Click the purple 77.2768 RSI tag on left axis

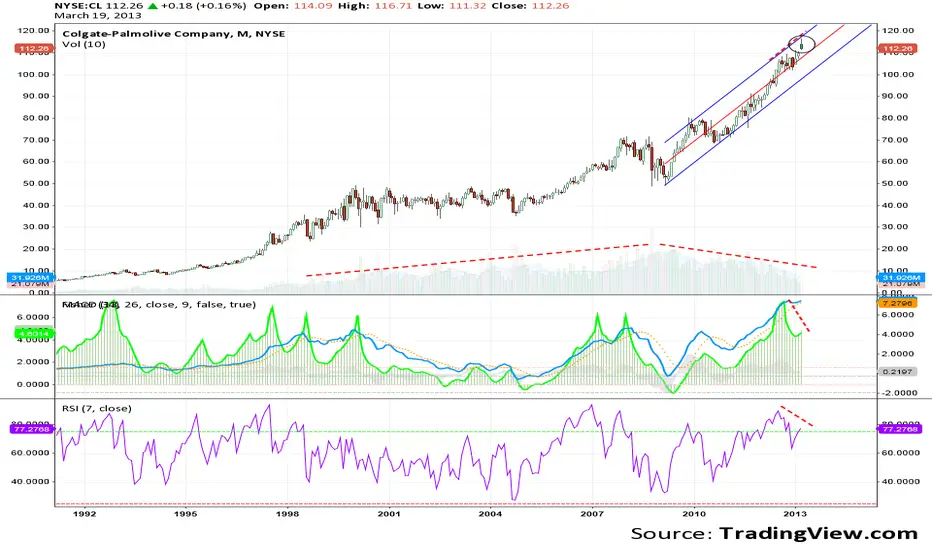[x=32, y=429]
